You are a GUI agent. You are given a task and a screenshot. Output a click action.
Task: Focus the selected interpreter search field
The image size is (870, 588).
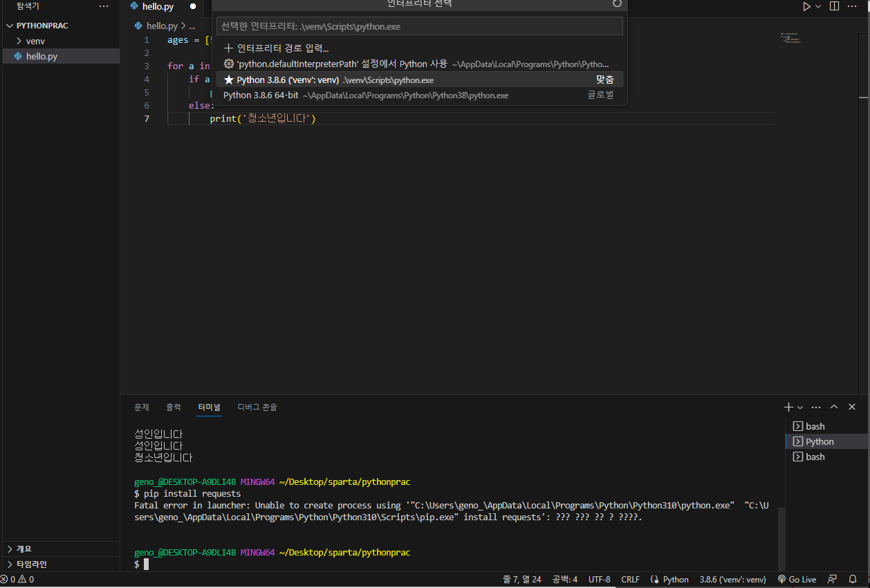[420, 26]
